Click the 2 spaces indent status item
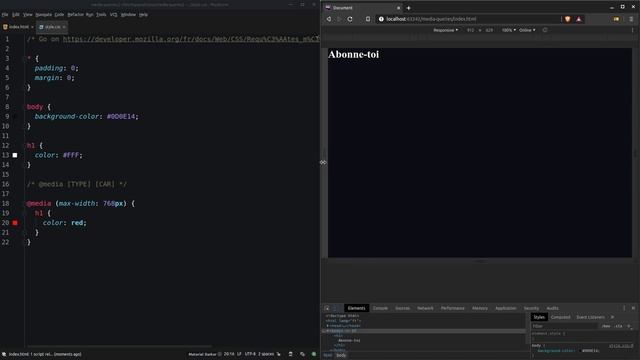Image resolution: width=640 pixels, height=360 pixels. click(x=266, y=354)
